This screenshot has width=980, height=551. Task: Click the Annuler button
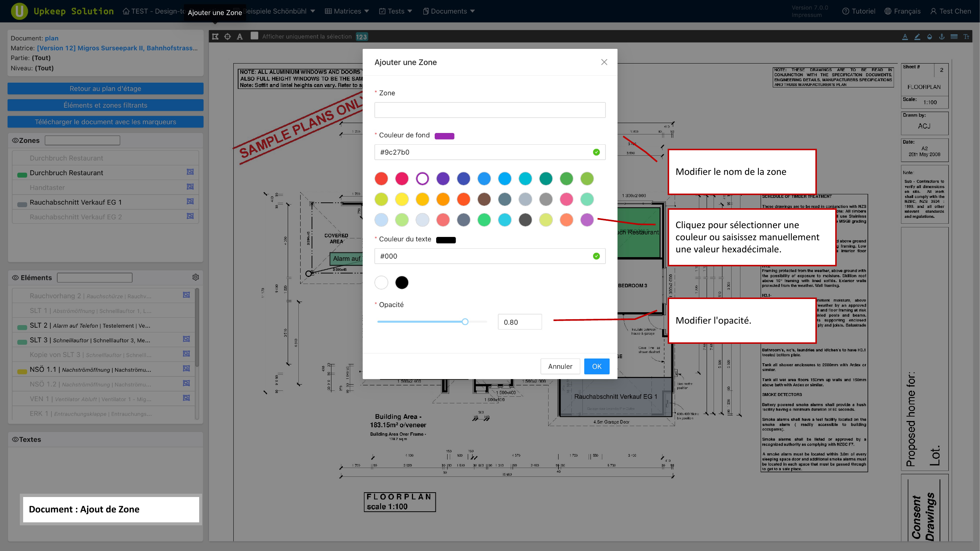pyautogui.click(x=560, y=366)
